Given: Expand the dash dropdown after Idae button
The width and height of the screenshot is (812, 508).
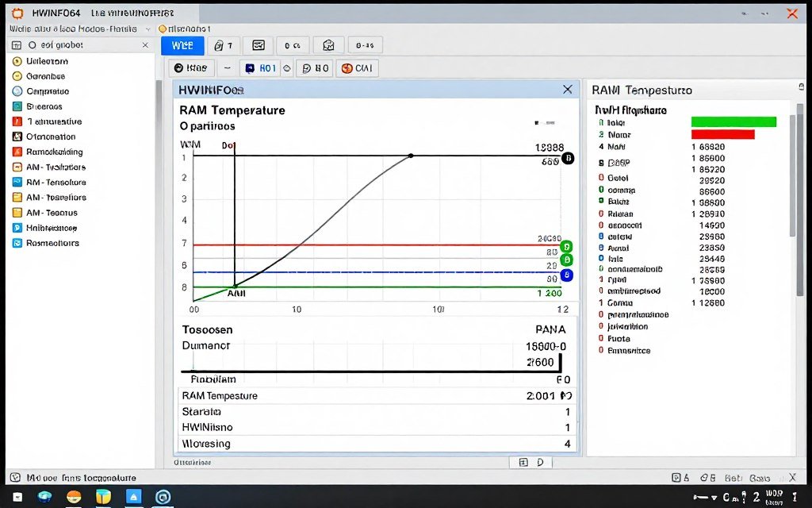Looking at the screenshot, I should tap(226, 68).
